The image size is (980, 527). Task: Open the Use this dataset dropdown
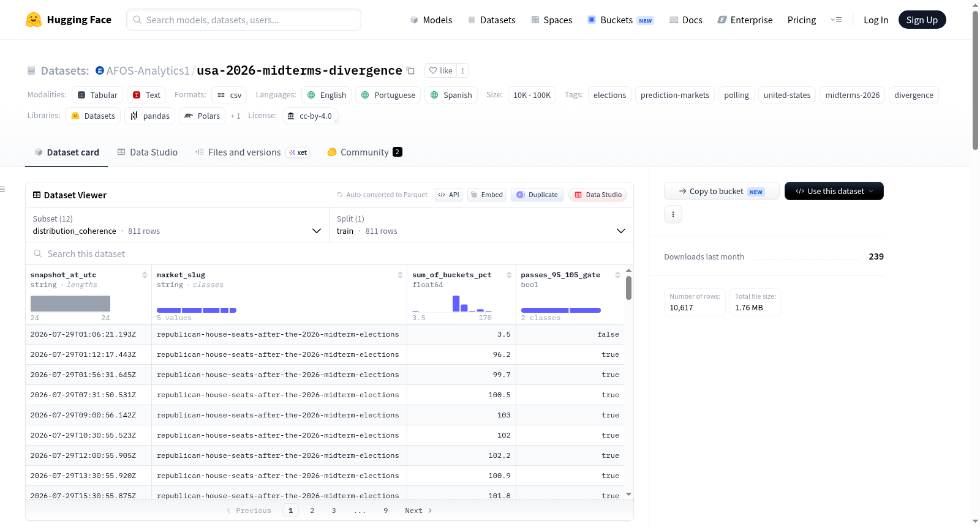(834, 191)
